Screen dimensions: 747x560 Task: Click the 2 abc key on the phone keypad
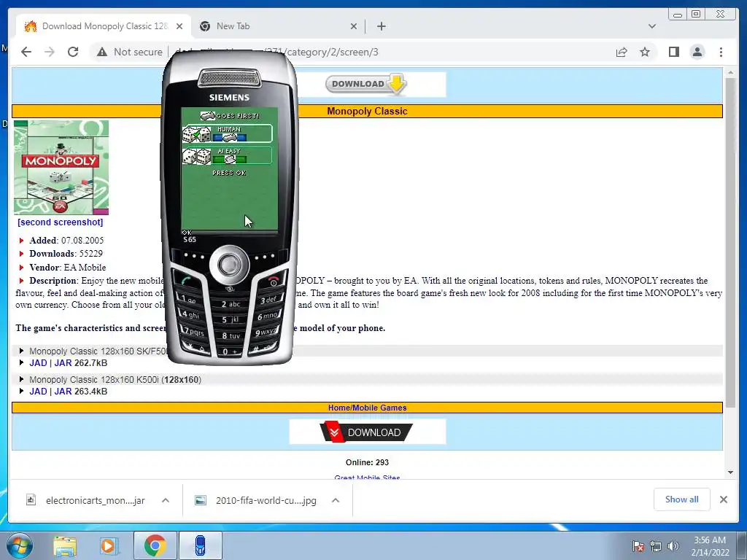click(x=231, y=304)
